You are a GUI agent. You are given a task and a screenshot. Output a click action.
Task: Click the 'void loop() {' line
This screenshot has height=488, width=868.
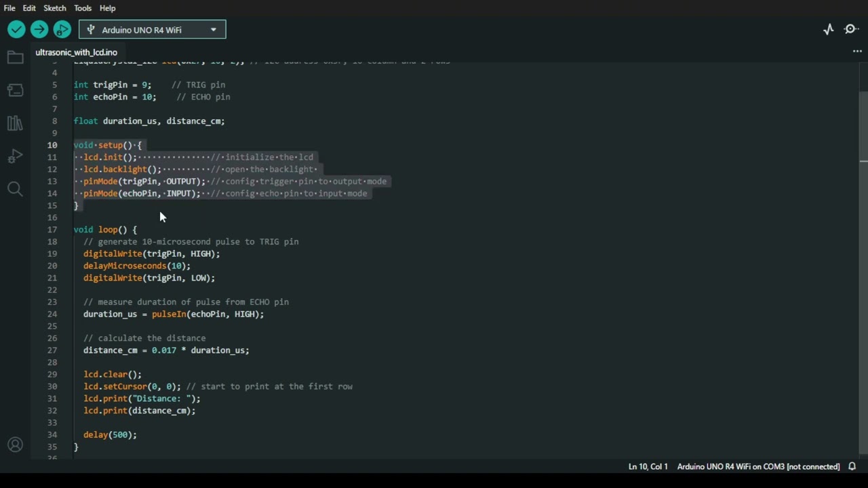pyautogui.click(x=105, y=230)
